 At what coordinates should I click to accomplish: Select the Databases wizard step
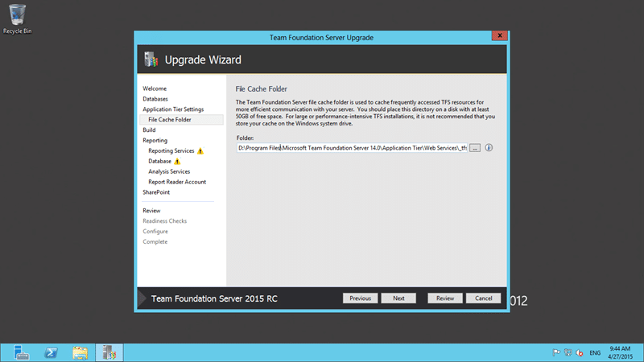[155, 99]
